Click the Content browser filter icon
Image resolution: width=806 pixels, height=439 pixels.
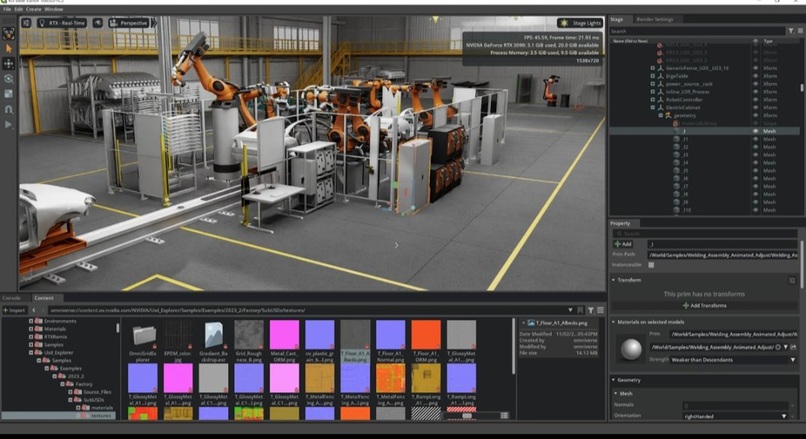tap(591, 310)
